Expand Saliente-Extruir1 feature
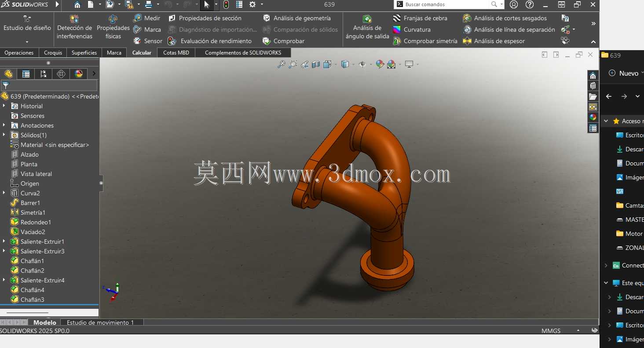This screenshot has height=348, width=644. point(4,242)
